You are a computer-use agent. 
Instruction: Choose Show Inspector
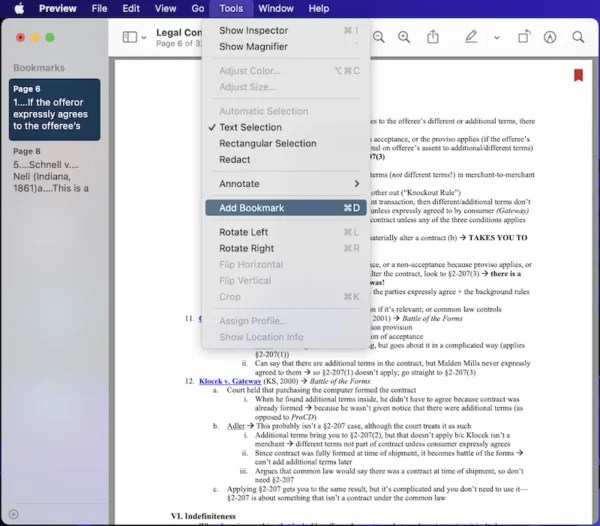pos(285,30)
